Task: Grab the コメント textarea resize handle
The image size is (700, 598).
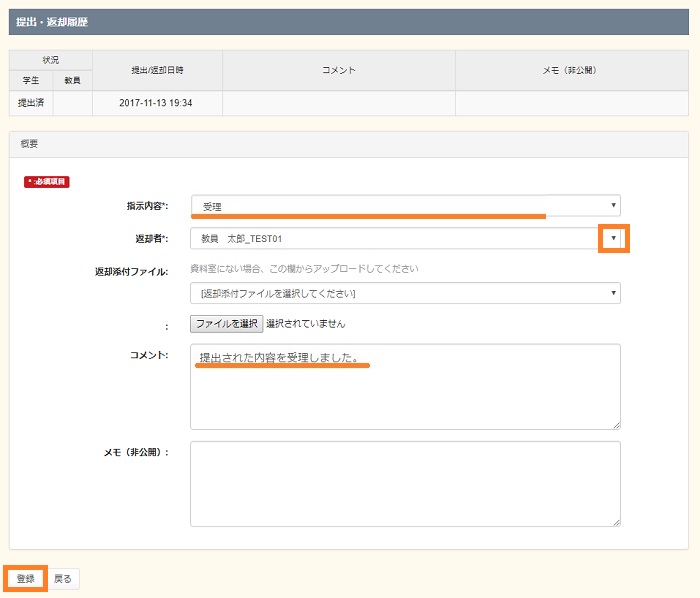Action: 616,424
